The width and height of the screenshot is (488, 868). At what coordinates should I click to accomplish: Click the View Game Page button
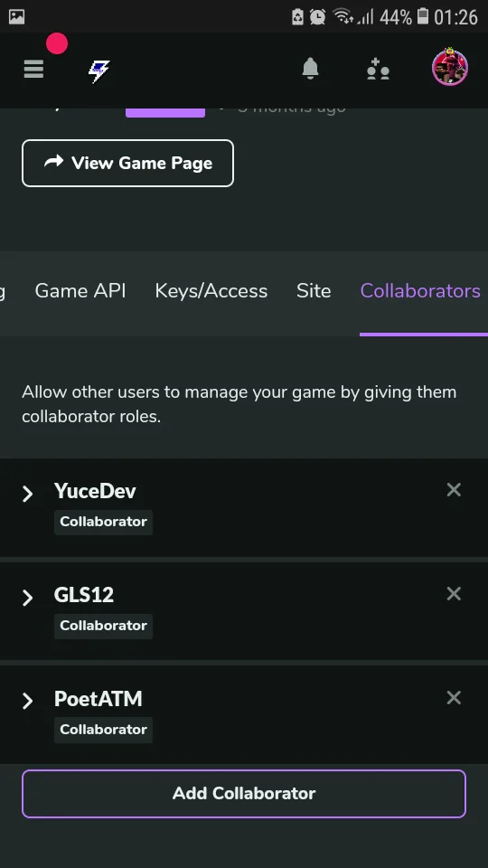click(x=127, y=163)
